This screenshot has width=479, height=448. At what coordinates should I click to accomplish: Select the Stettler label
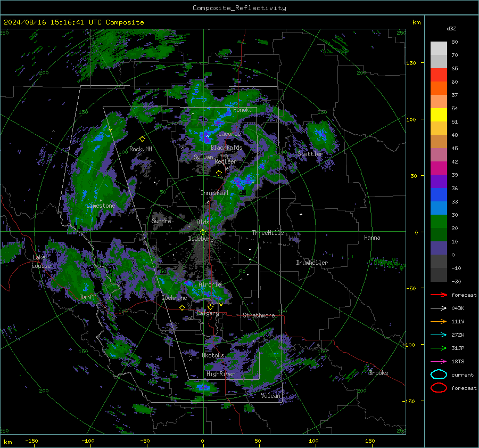coord(310,154)
